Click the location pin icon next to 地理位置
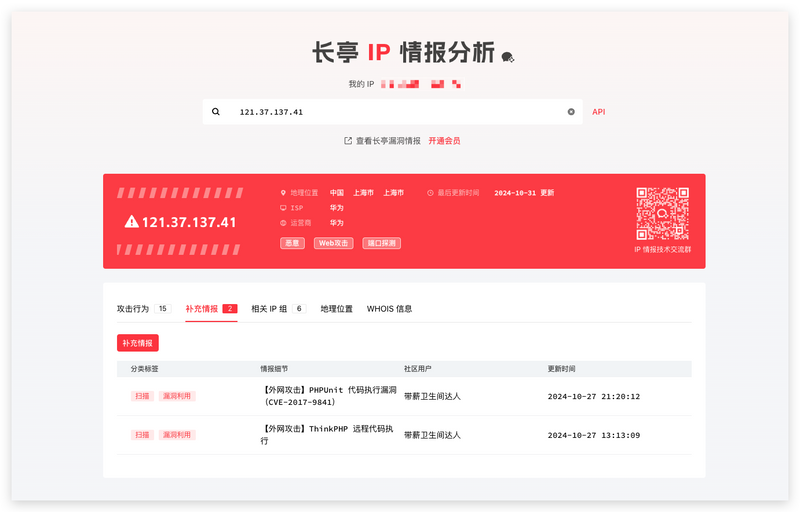Image resolution: width=800 pixels, height=512 pixels. click(283, 193)
